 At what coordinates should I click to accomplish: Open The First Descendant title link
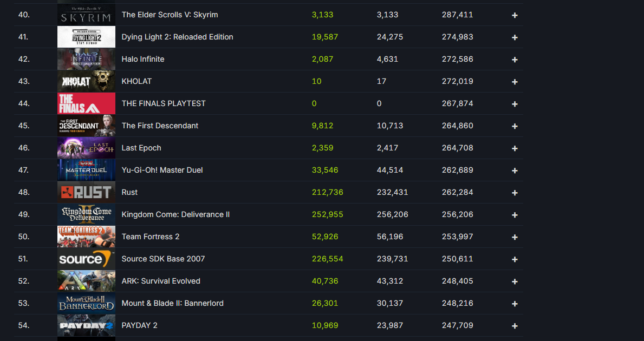click(x=160, y=126)
